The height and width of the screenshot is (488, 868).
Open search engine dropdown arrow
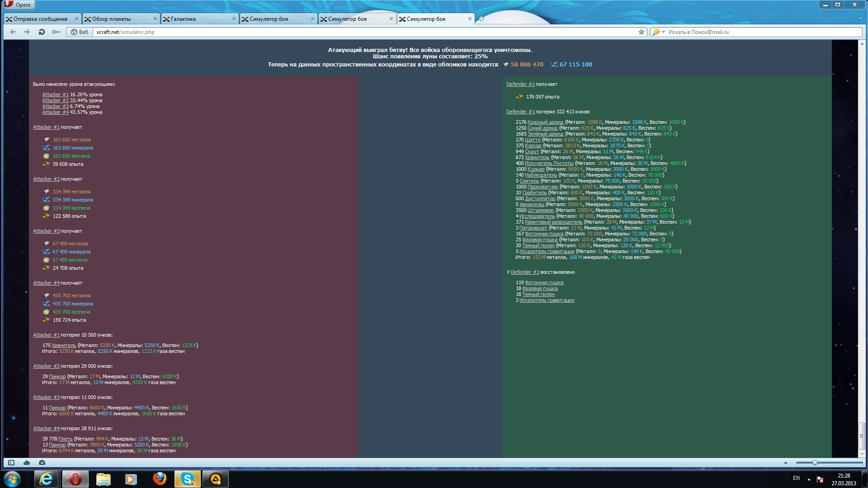tap(663, 32)
